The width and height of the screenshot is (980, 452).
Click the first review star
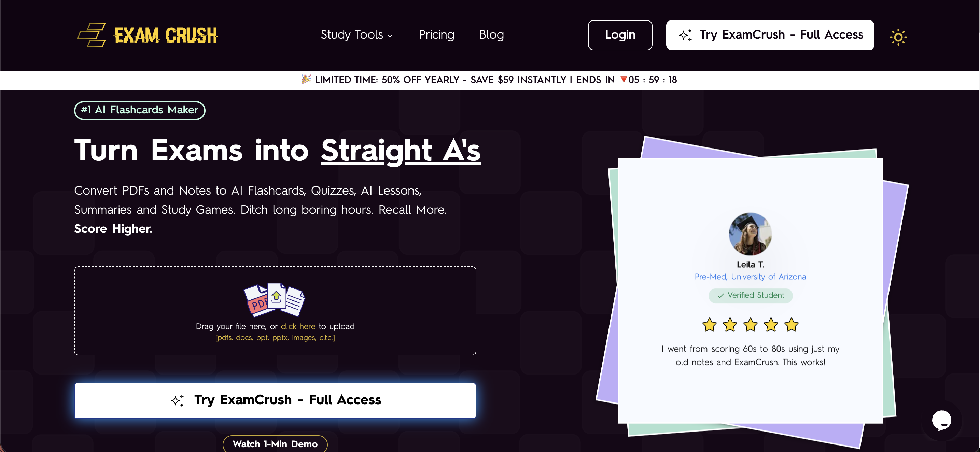pyautogui.click(x=709, y=325)
